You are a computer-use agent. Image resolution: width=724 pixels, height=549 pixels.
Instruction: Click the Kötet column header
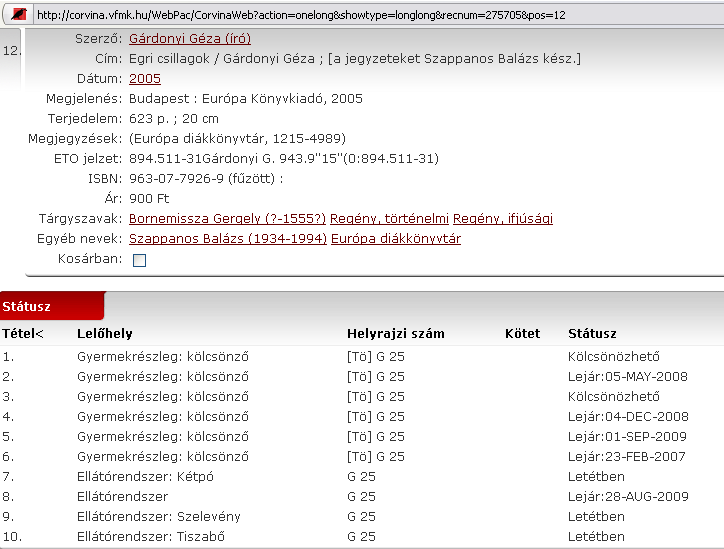point(522,333)
